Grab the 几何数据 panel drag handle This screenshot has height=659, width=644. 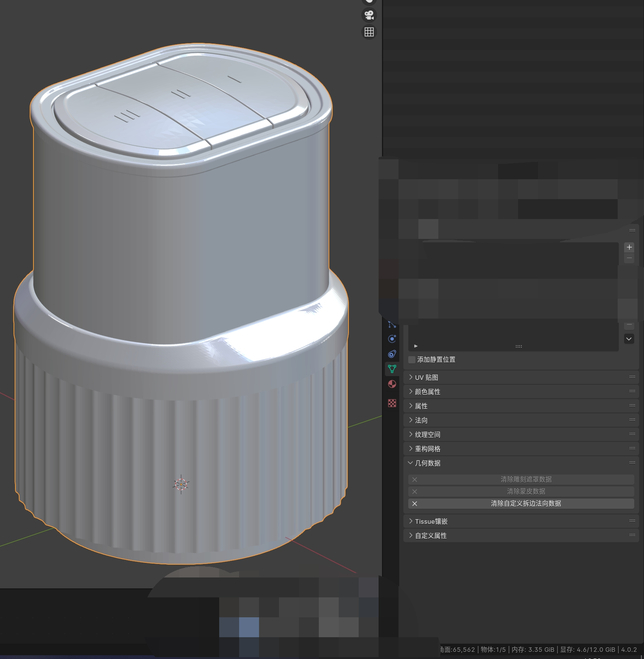pos(632,463)
